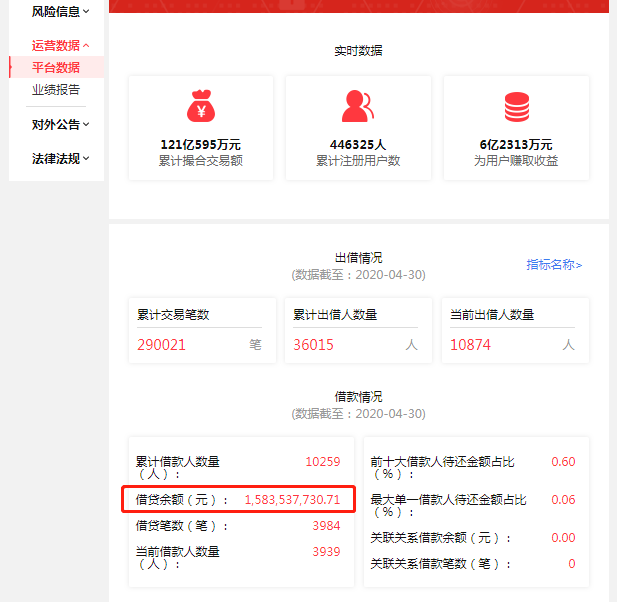
Task: Click the 3984 loan count
Action: click(x=326, y=526)
